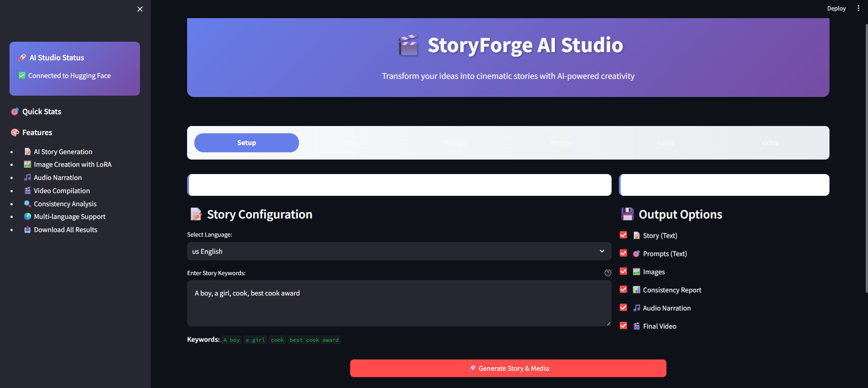Click the Quick Stats target icon
868x388 pixels.
[15, 112]
